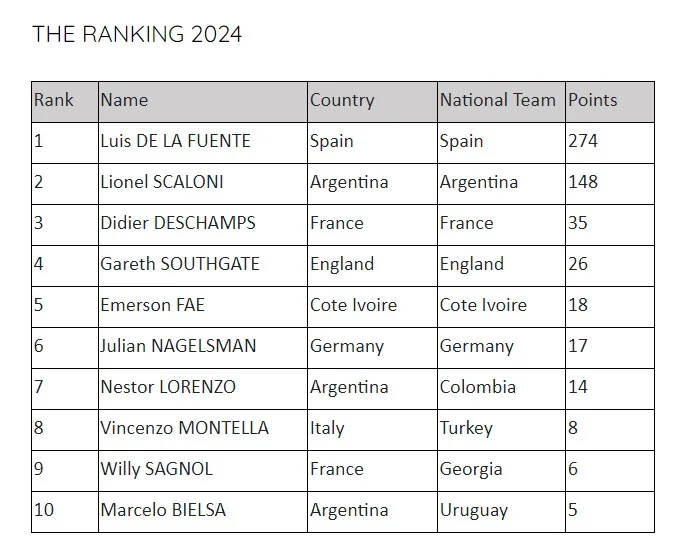Click the Points column header
685x552 pixels.
coord(593,100)
